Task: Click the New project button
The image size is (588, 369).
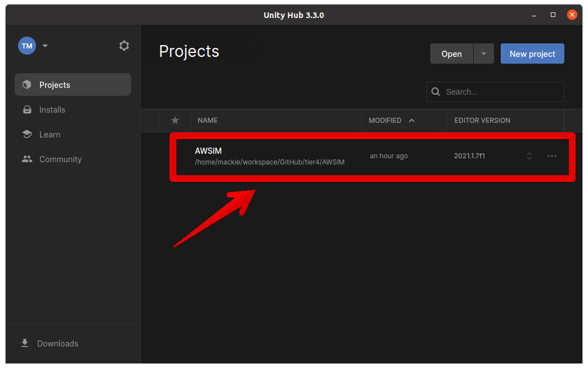Action: (532, 54)
